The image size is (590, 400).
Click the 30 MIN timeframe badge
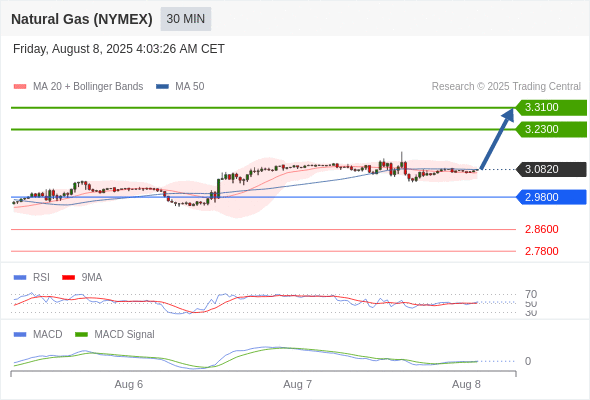pyautogui.click(x=186, y=19)
